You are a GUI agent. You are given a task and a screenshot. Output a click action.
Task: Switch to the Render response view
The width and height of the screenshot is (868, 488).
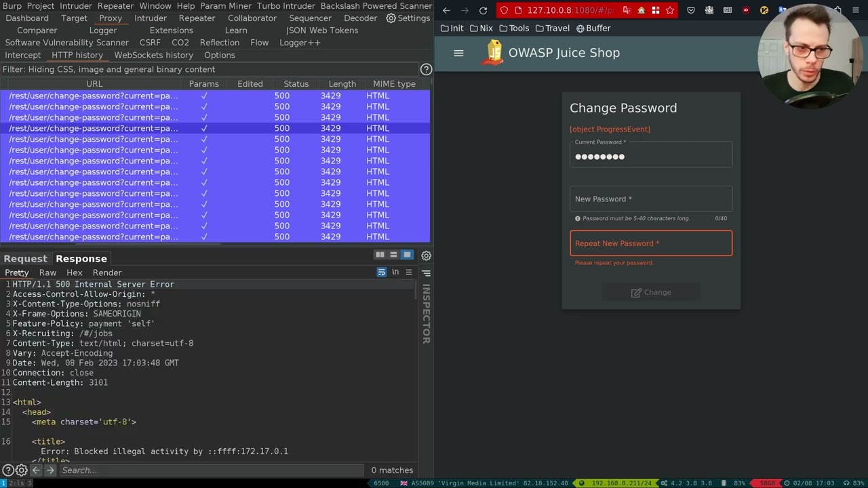point(107,272)
